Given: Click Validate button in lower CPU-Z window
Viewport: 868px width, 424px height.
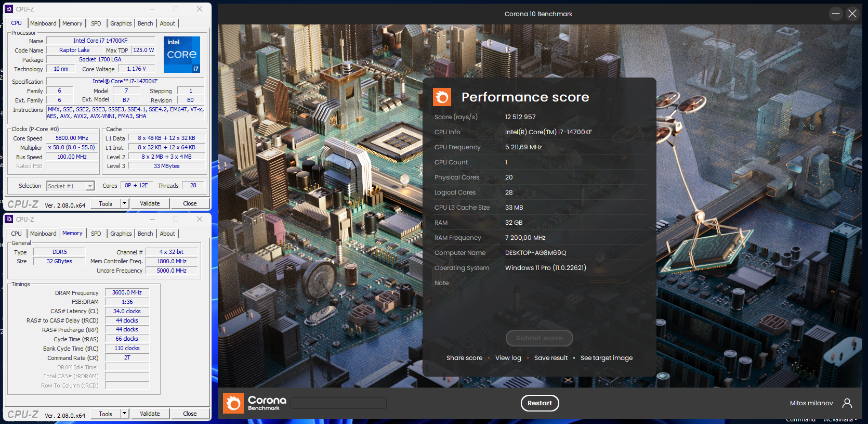Looking at the screenshot, I should pos(150,414).
